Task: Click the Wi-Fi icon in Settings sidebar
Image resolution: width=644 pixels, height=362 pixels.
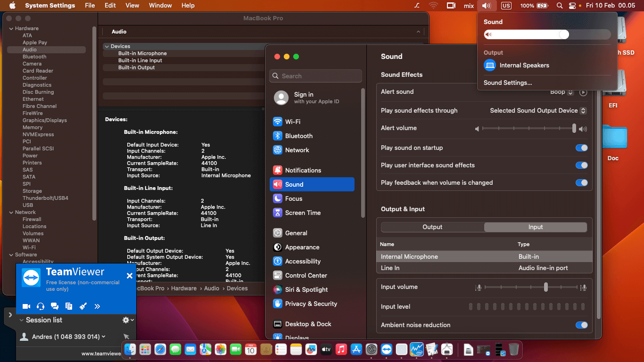Action: tap(278, 122)
